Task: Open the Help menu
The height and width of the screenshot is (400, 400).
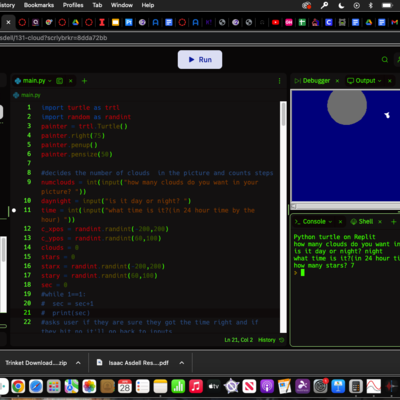Action: 148,5
